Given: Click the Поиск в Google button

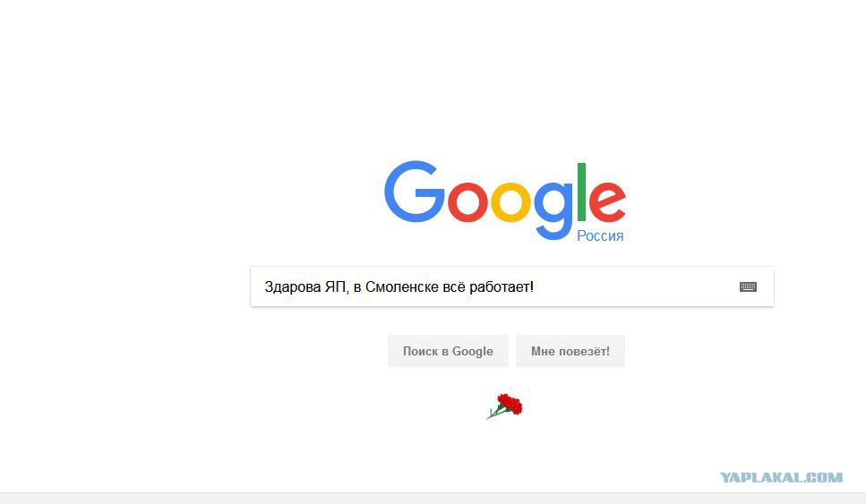Looking at the screenshot, I should pyautogui.click(x=448, y=351).
